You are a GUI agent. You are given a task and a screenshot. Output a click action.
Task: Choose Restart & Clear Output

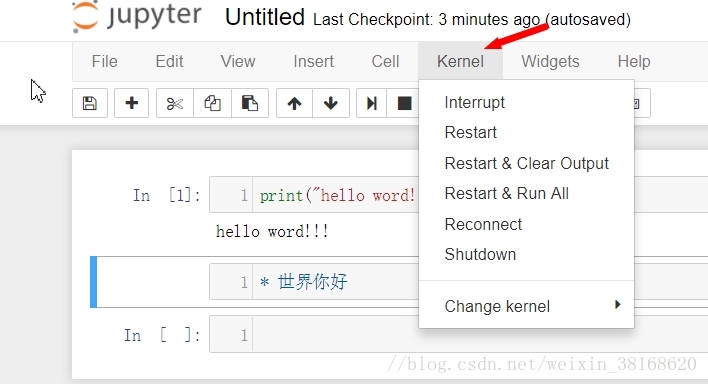(x=526, y=164)
